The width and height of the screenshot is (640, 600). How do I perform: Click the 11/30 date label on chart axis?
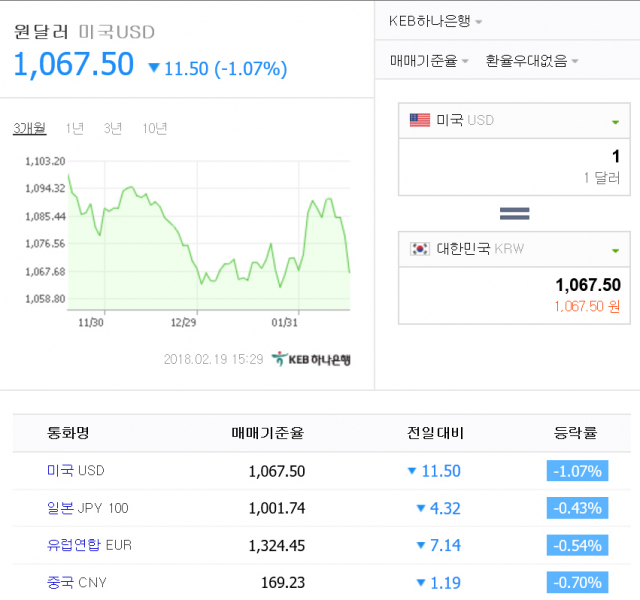click(x=91, y=323)
